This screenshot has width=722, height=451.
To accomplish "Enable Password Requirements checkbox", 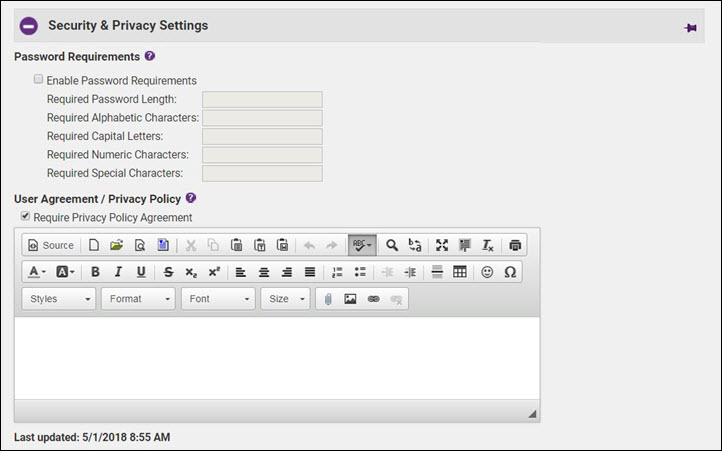I will [38, 80].
